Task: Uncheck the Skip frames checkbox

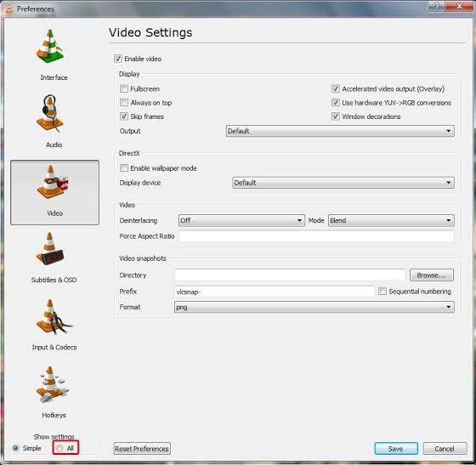Action: click(123, 116)
